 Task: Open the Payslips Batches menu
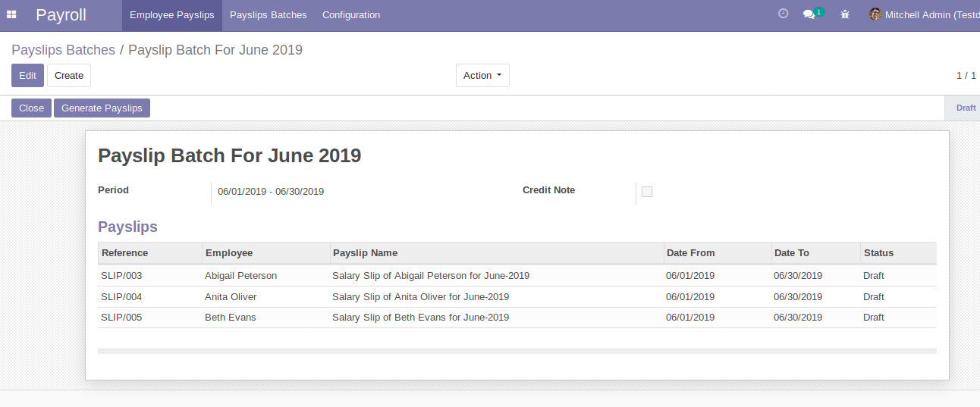click(269, 15)
